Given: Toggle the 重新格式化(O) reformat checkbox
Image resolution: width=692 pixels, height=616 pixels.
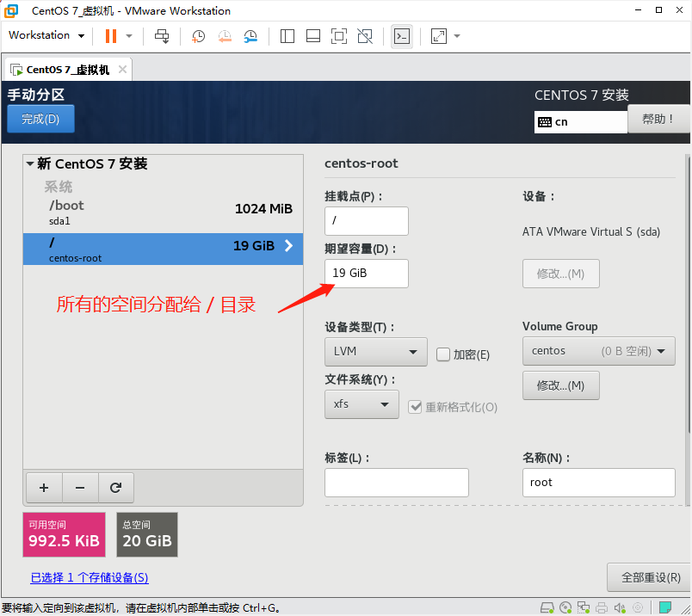Looking at the screenshot, I should coord(415,406).
